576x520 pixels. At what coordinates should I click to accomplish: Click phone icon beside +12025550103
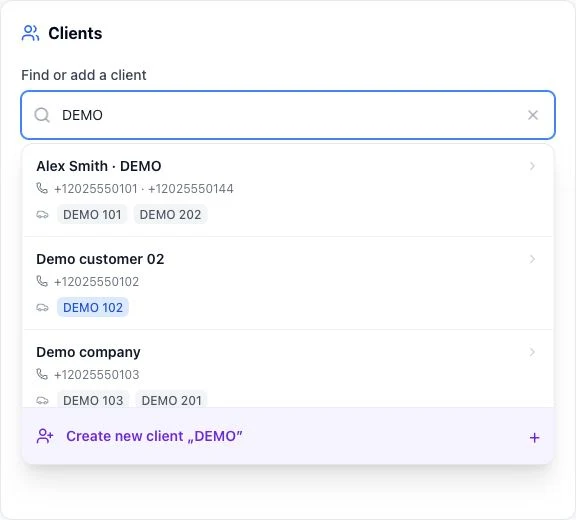click(x=42, y=374)
